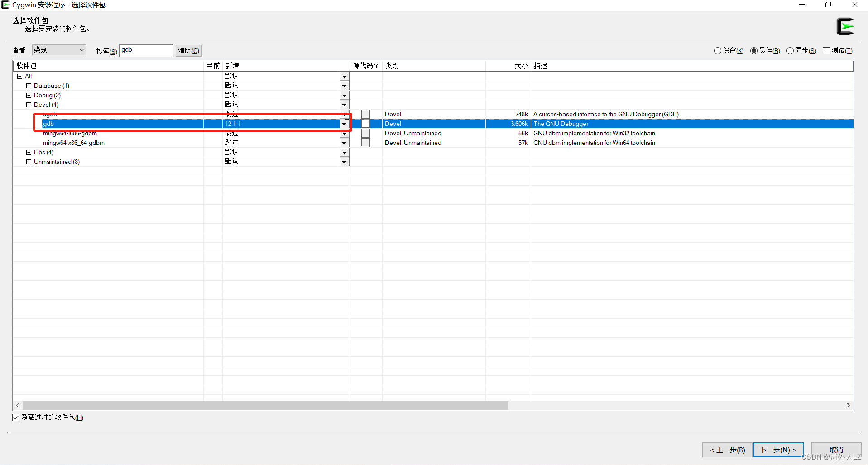Image resolution: width=868 pixels, height=465 pixels.
Task: Select the gdb package row
Action: click(x=433, y=124)
